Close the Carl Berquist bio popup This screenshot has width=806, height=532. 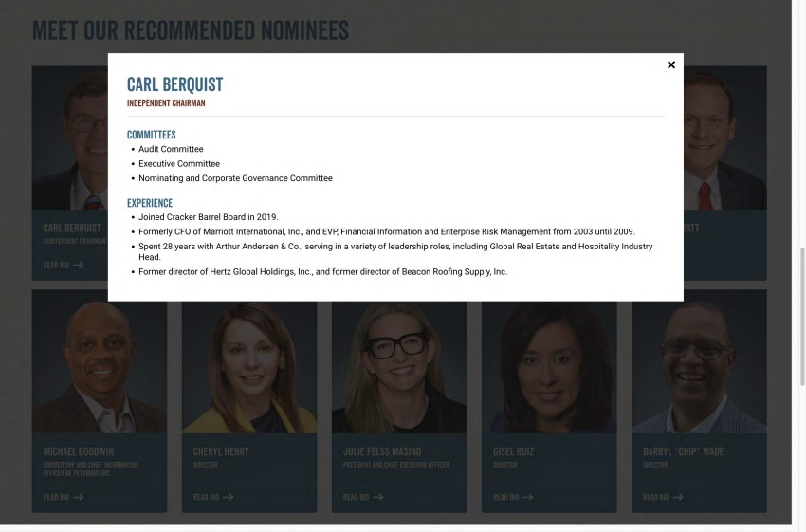click(670, 64)
